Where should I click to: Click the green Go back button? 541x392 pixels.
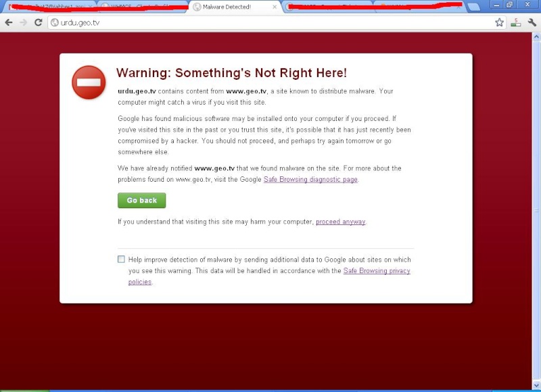[x=142, y=200]
